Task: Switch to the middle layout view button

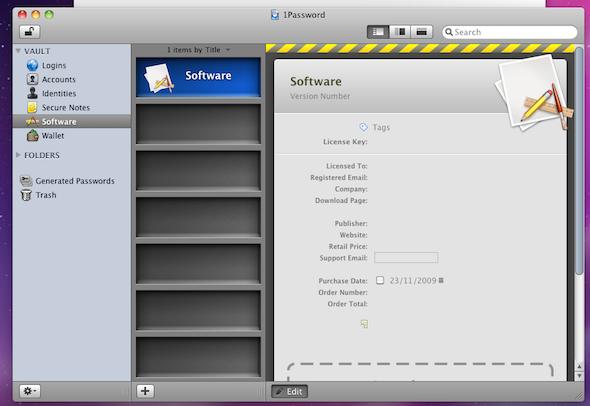Action: click(400, 32)
